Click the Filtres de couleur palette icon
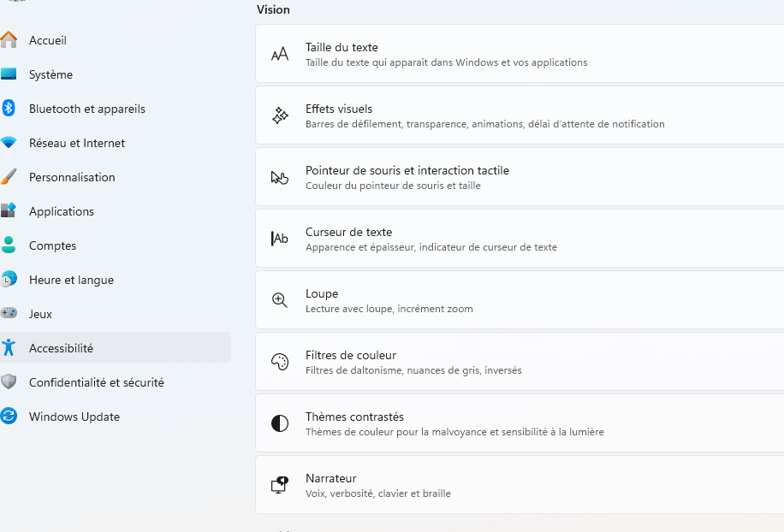 tap(280, 362)
